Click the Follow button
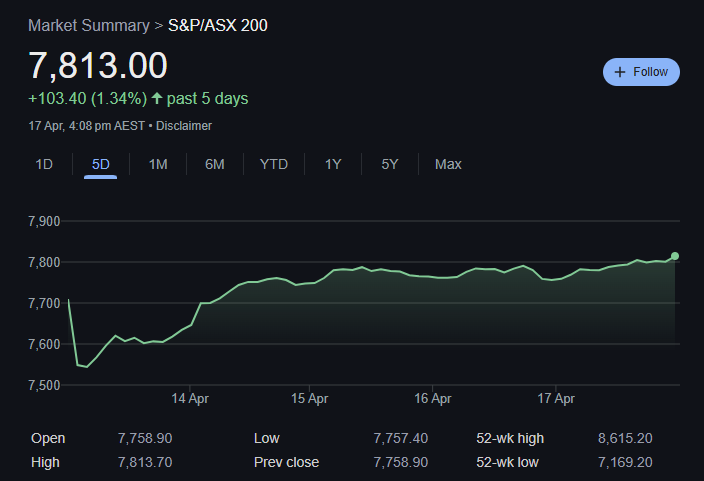The height and width of the screenshot is (481, 704). coord(641,72)
